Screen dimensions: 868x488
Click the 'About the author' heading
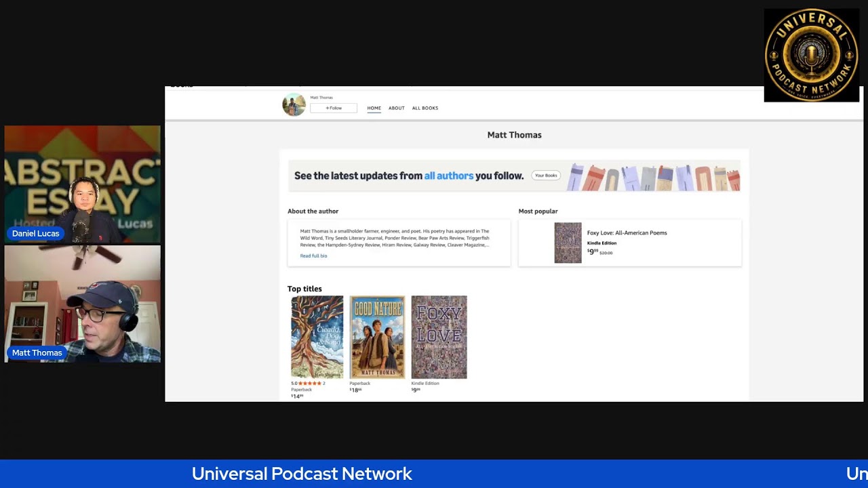point(313,211)
